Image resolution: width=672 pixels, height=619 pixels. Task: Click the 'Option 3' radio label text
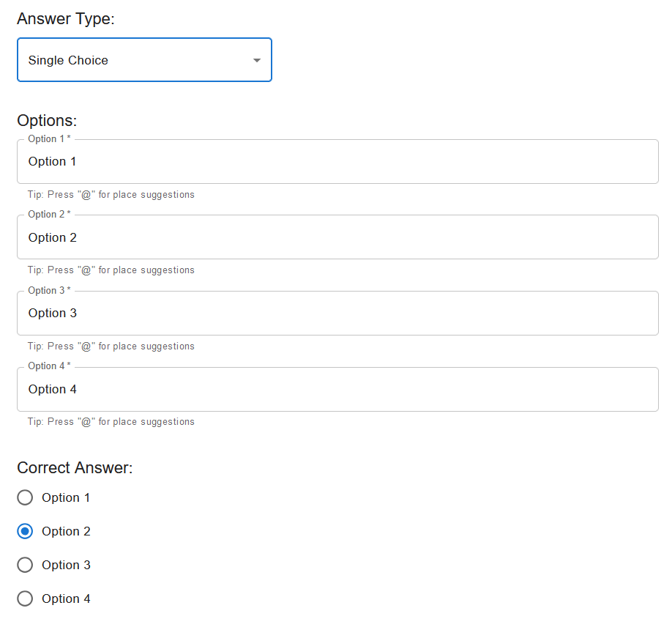point(66,566)
